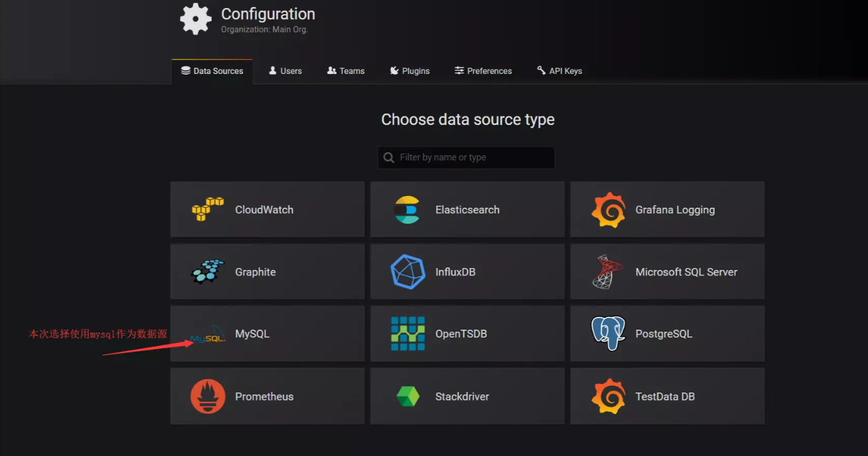Screen dimensions: 868x456
Task: Click the OpenTSDB grid icon
Action: (408, 334)
